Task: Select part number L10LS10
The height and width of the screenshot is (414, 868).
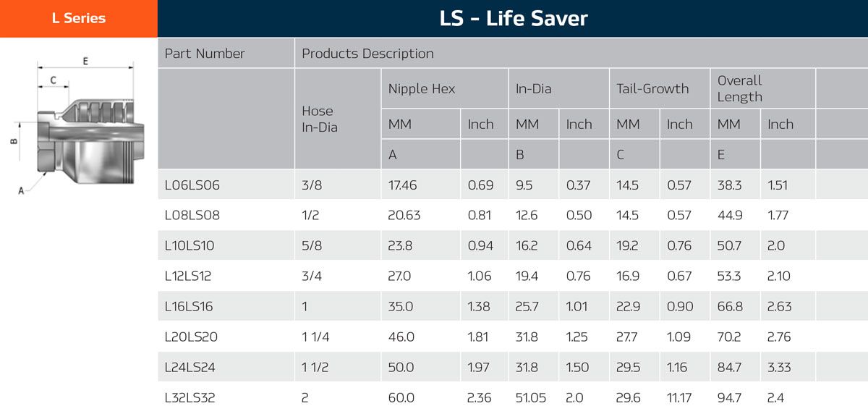Action: coord(190,245)
